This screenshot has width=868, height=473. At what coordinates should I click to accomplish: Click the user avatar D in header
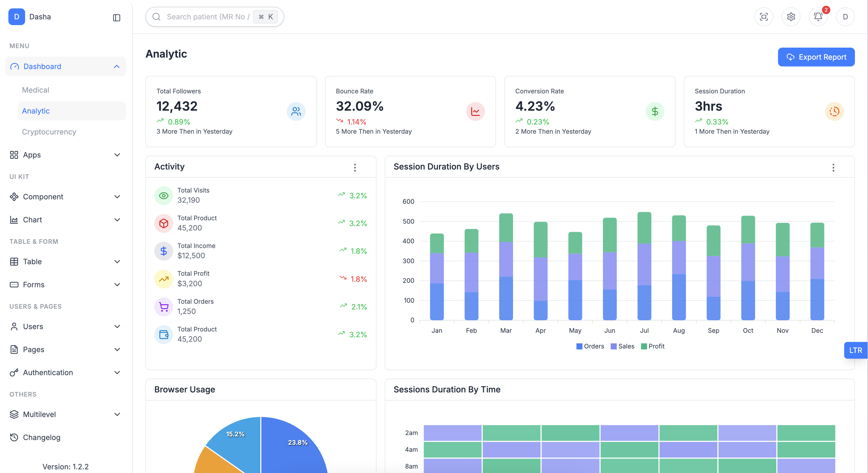pos(845,17)
